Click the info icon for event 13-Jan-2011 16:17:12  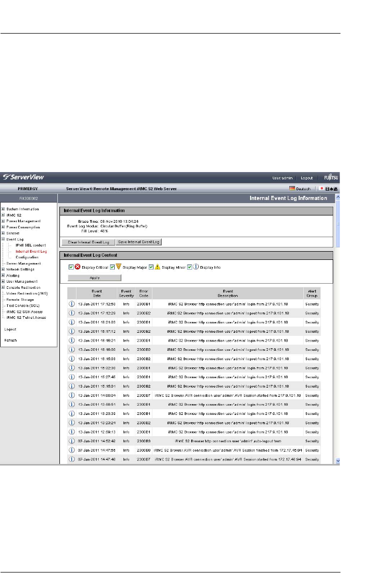(x=72, y=331)
